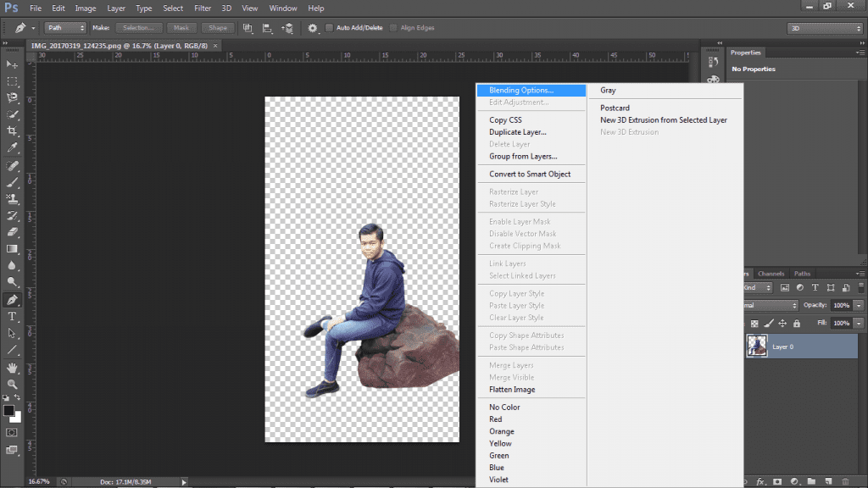
Task: Click the lock all layer icon
Action: pyautogui.click(x=796, y=324)
